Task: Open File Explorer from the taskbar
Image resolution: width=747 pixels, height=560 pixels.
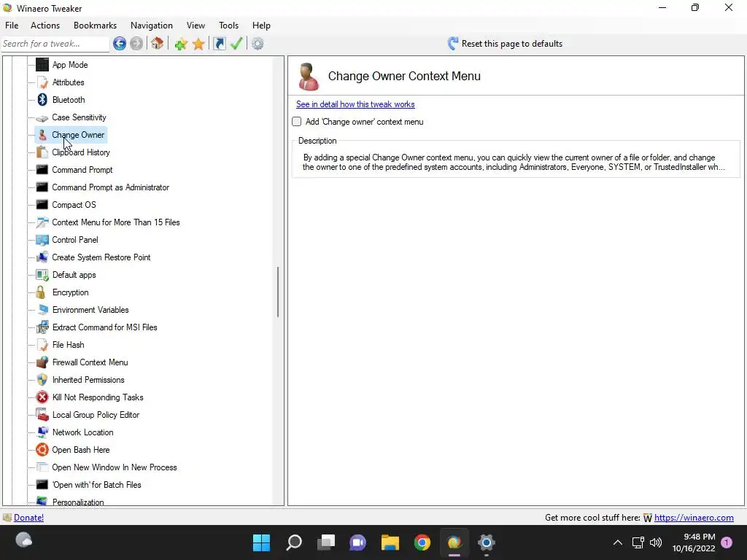Action: [390, 542]
